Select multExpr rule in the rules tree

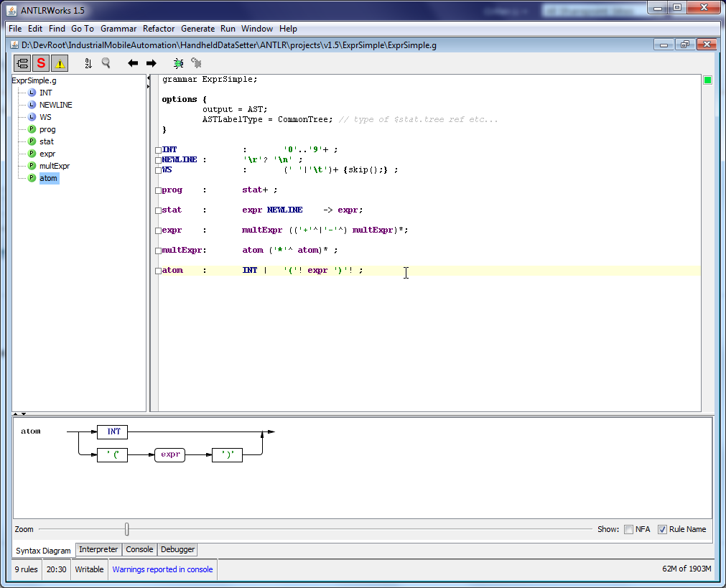click(55, 166)
